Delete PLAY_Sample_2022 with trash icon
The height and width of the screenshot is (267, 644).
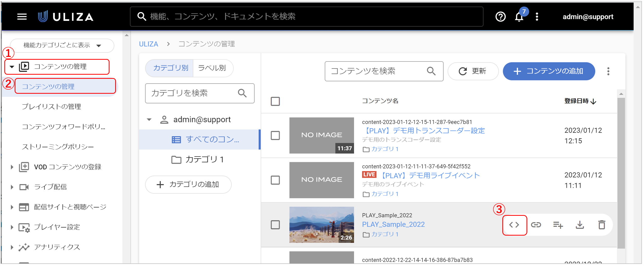(602, 225)
